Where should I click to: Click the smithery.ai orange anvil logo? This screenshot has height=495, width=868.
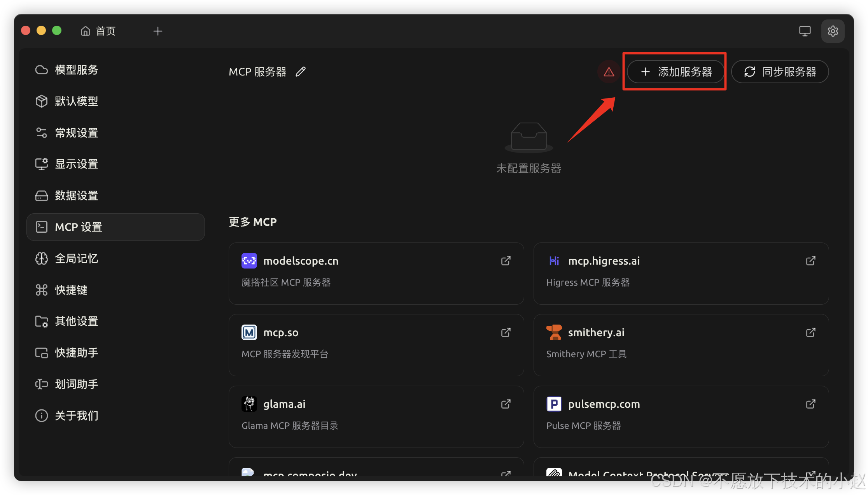tap(554, 332)
